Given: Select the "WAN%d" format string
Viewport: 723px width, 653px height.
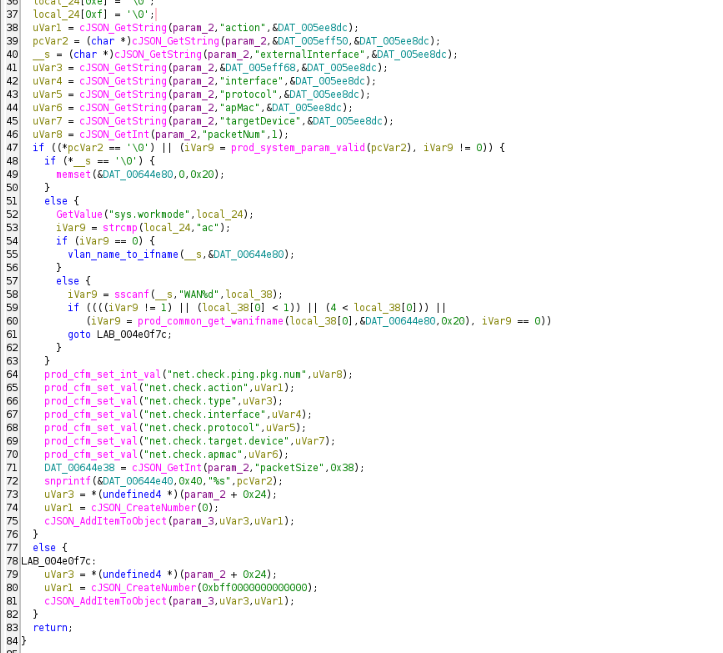Looking at the screenshot, I should click(199, 295).
